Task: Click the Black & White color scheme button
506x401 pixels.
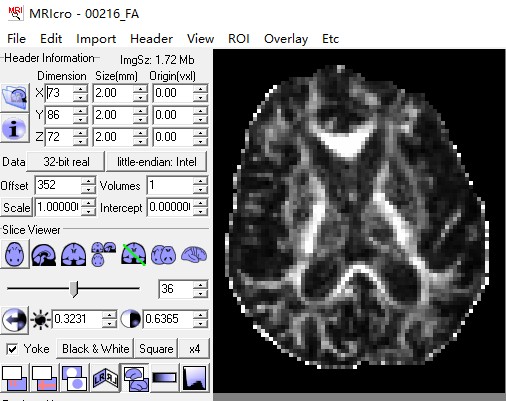Action: coord(95,349)
